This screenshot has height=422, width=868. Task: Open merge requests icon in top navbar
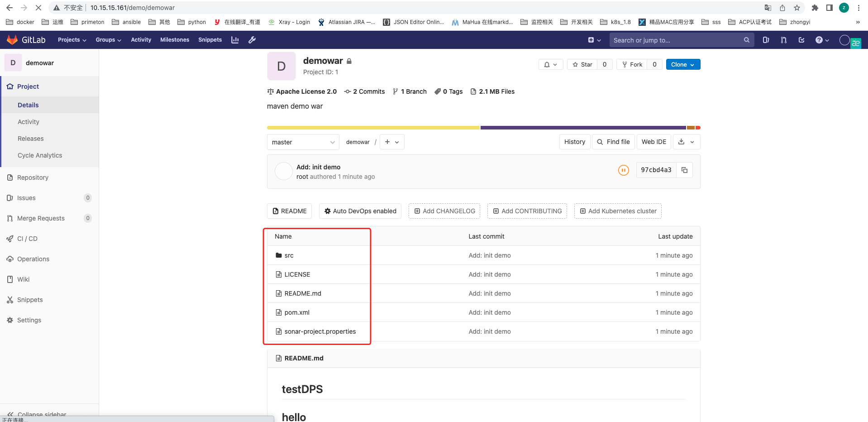tap(783, 40)
